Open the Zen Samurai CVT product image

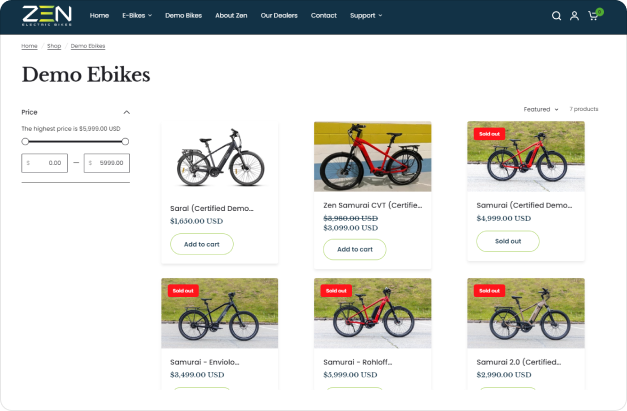[373, 157]
